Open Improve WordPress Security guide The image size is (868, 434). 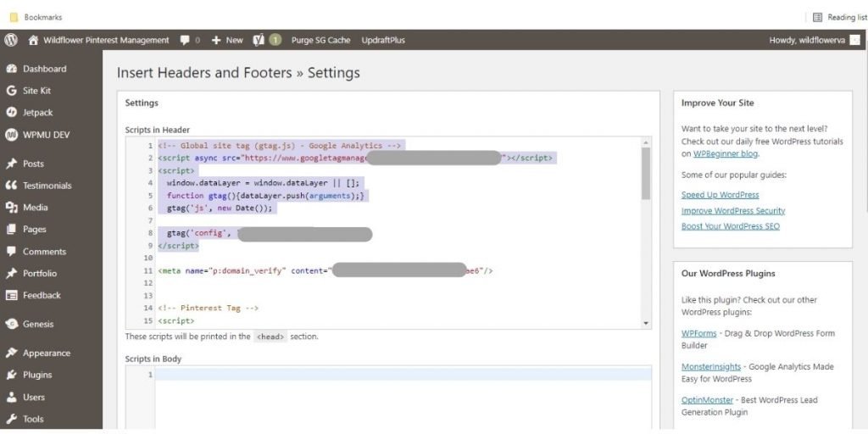[733, 211]
